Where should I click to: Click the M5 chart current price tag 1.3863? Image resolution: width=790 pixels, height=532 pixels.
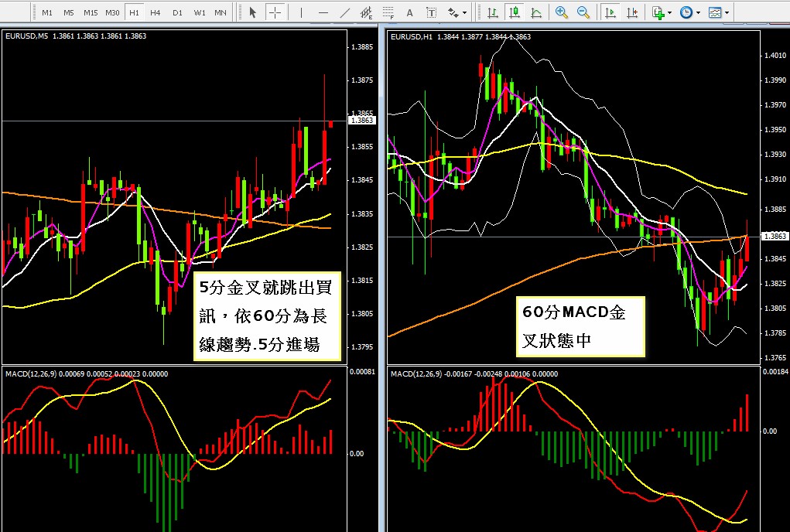click(362, 121)
